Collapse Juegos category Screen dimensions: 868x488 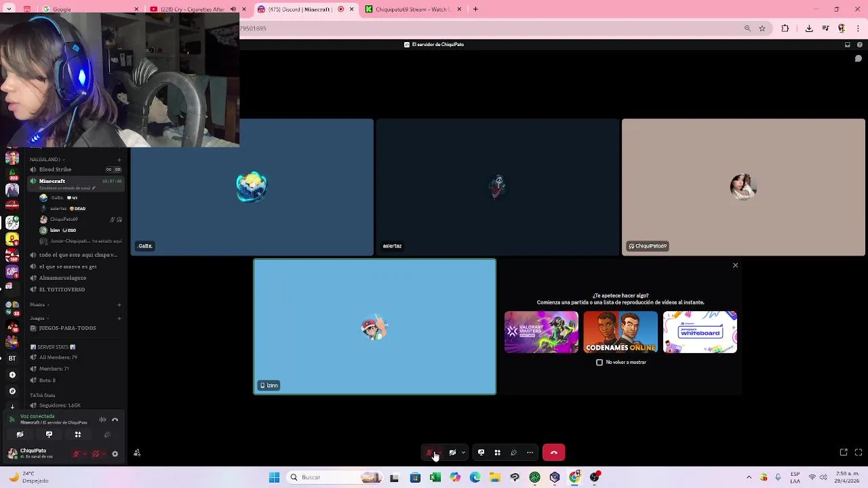tap(39, 318)
